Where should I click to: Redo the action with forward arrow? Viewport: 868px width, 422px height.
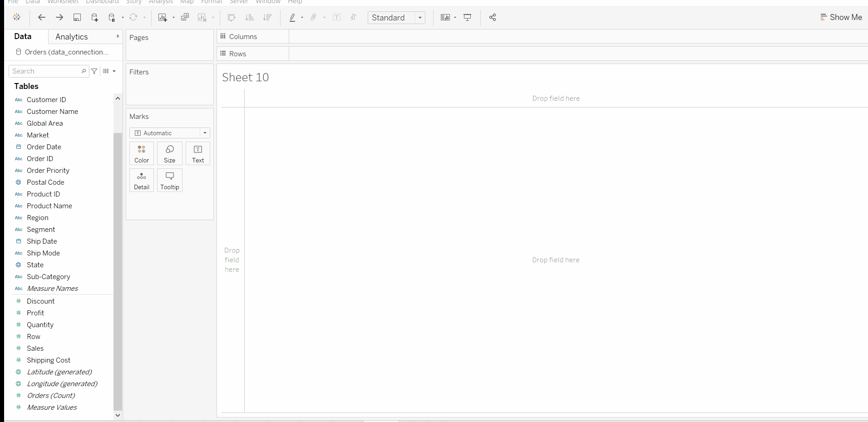59,17
